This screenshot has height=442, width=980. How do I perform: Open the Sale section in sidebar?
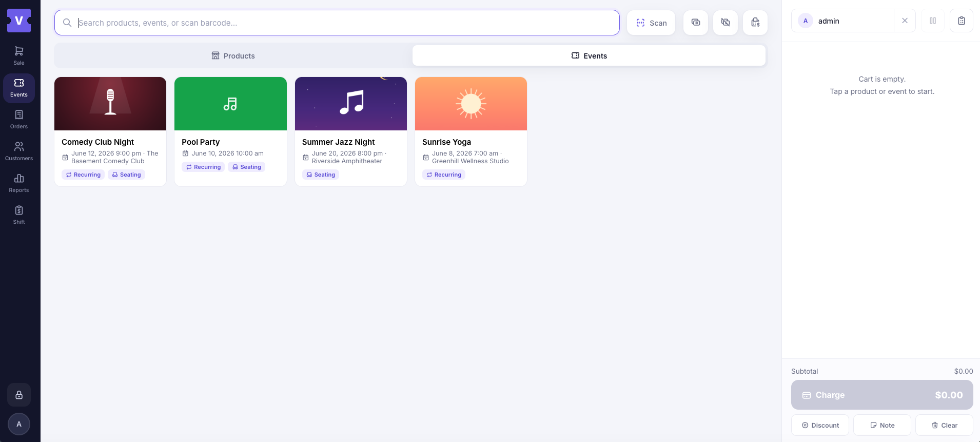(x=19, y=56)
